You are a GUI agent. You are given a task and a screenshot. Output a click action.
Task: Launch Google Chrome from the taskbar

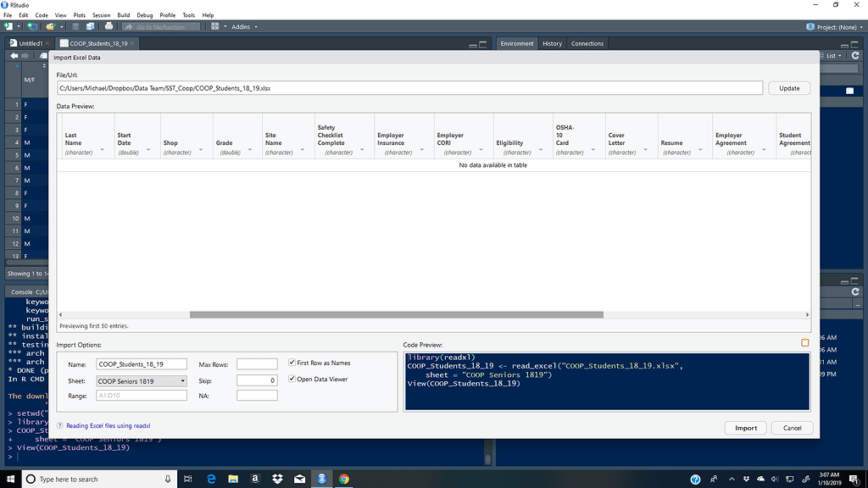pos(343,478)
